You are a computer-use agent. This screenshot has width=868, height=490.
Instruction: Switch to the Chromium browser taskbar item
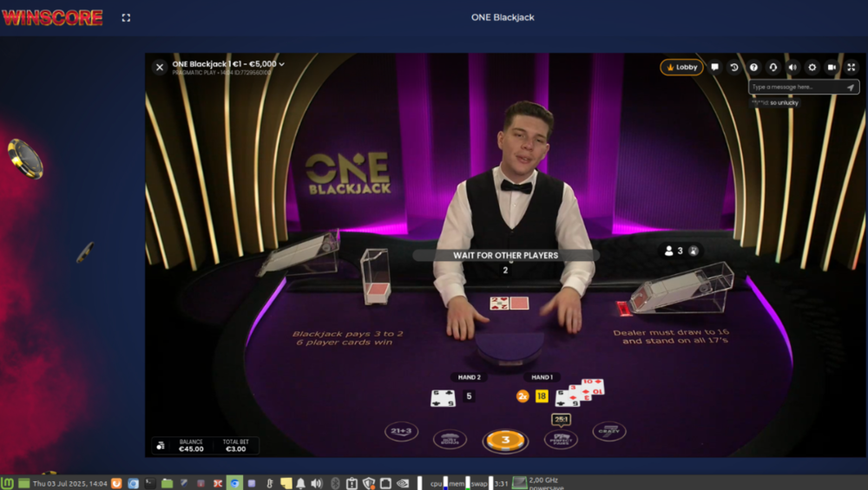pos(234,483)
